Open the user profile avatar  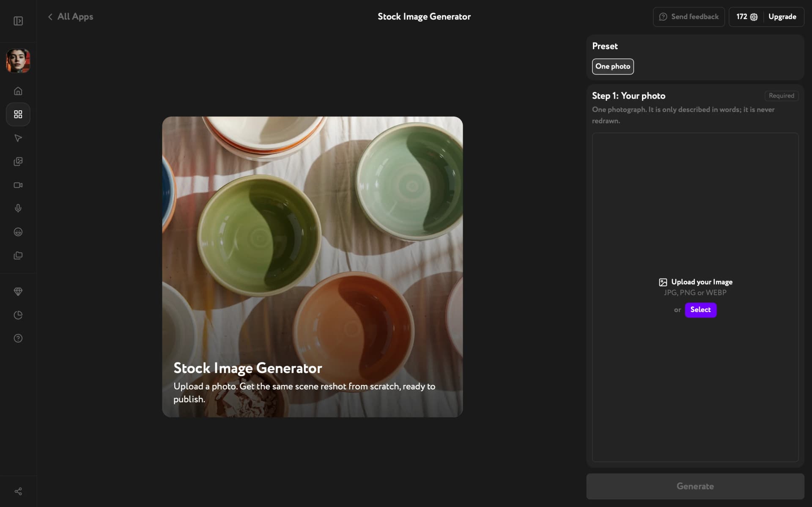tap(18, 61)
